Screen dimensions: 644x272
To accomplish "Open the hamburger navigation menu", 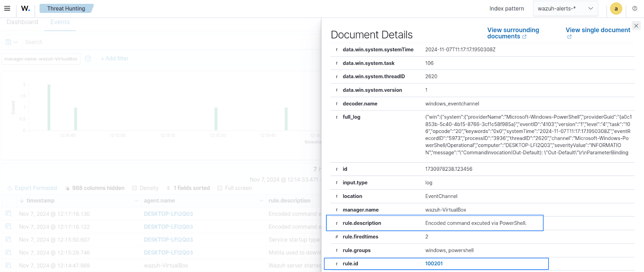I will point(7,8).
